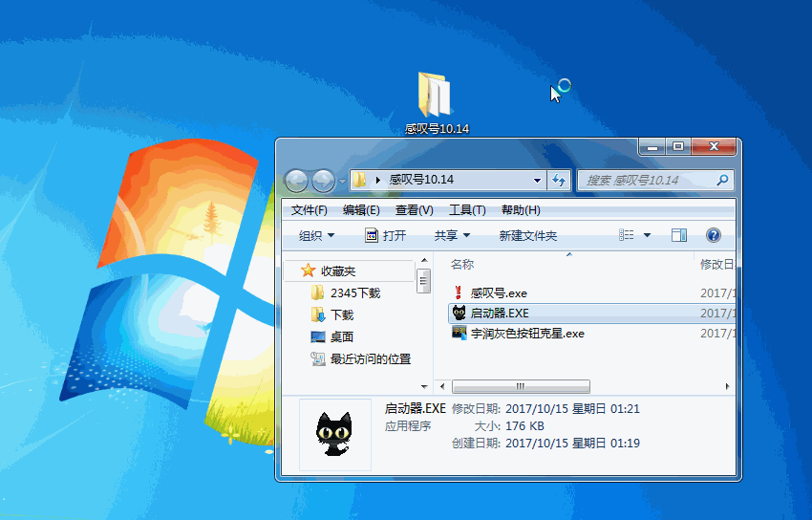The width and height of the screenshot is (812, 520).
Task: Click the change view icon in toolbar
Action: pyautogui.click(x=627, y=235)
